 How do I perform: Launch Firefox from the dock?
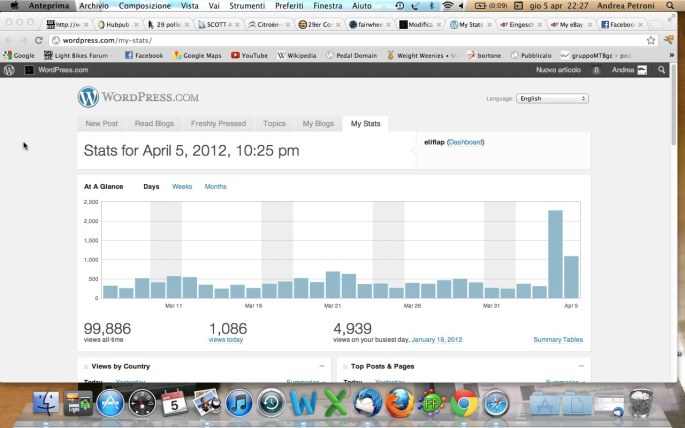point(399,403)
